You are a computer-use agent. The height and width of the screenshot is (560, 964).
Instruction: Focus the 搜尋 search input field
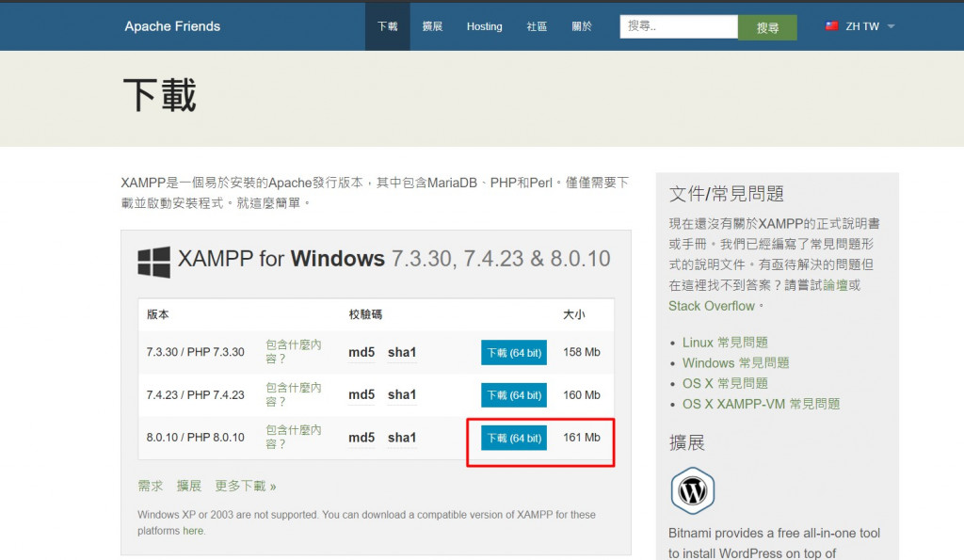pos(679,26)
